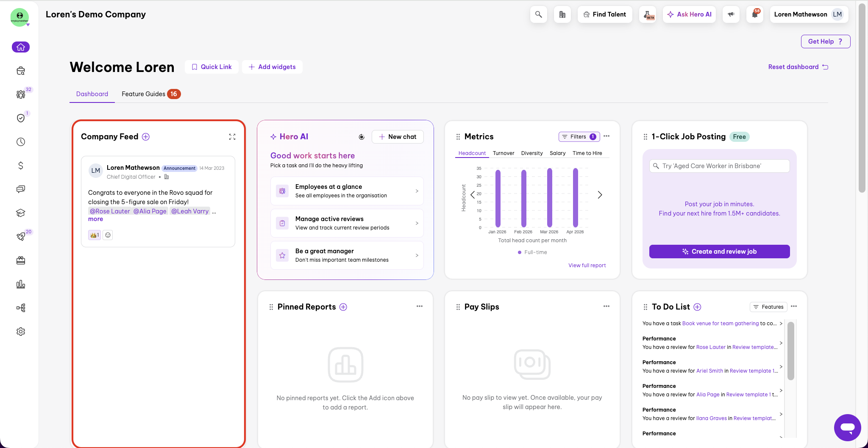Click the payroll dollar sign icon
This screenshot has width=868, height=448.
pos(21,166)
